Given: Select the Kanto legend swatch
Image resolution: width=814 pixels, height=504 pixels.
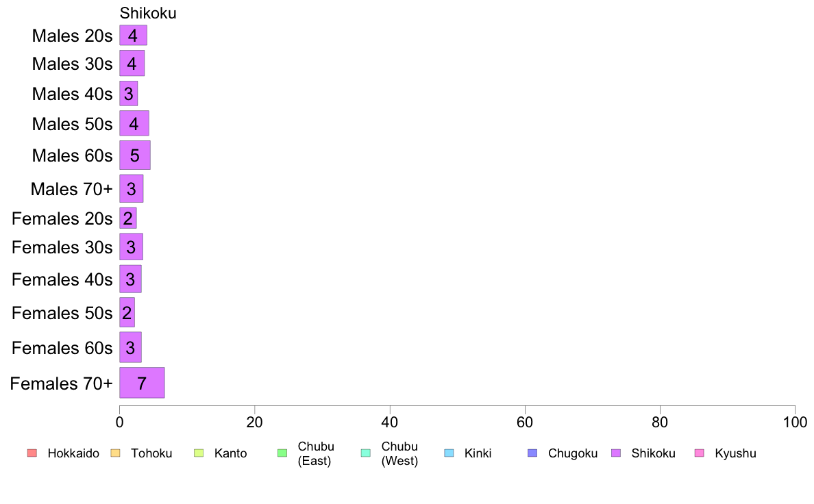Looking at the screenshot, I should pos(199,453).
